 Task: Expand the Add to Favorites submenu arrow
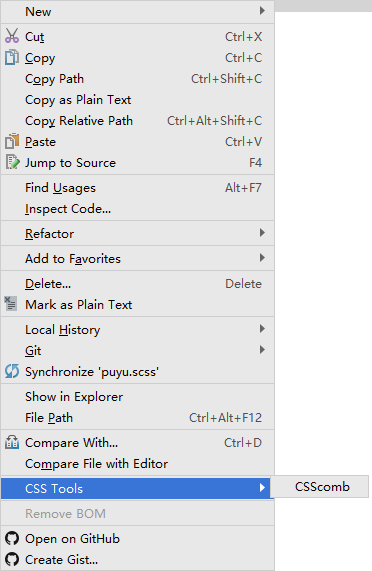[262, 258]
